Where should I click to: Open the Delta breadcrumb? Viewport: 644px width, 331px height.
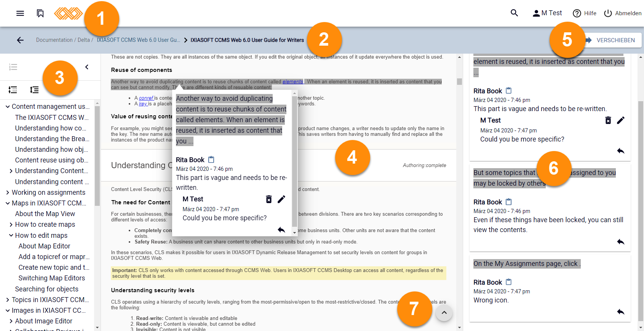(83, 40)
